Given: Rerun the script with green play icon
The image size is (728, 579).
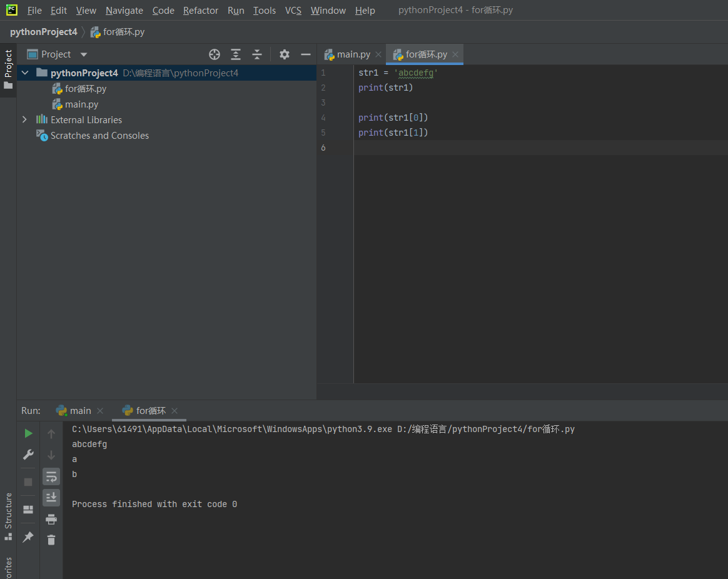Looking at the screenshot, I should coord(28,433).
